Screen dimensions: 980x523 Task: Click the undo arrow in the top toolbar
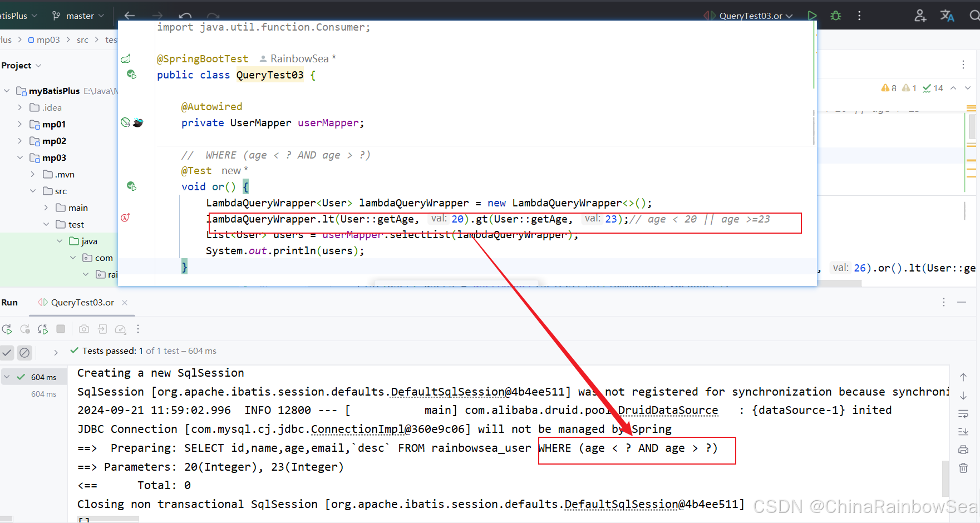[185, 16]
